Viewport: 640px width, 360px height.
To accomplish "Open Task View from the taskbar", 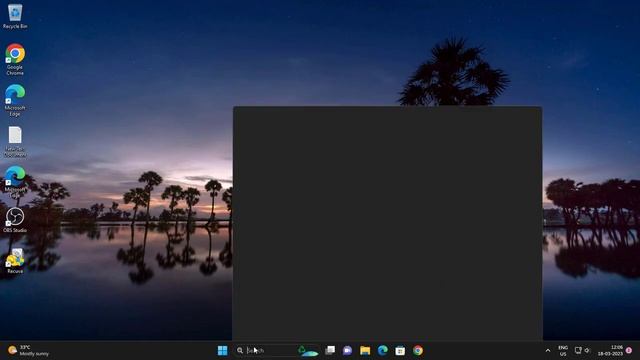I will [x=330, y=350].
